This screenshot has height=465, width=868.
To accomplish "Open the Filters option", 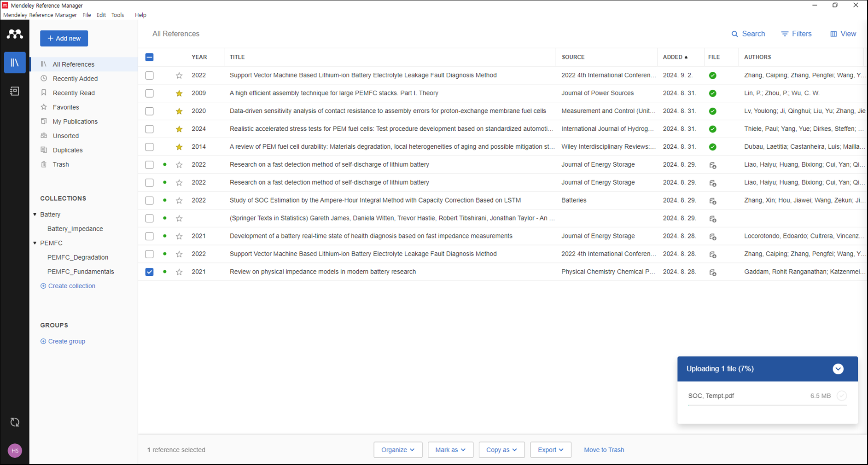I will (x=796, y=34).
